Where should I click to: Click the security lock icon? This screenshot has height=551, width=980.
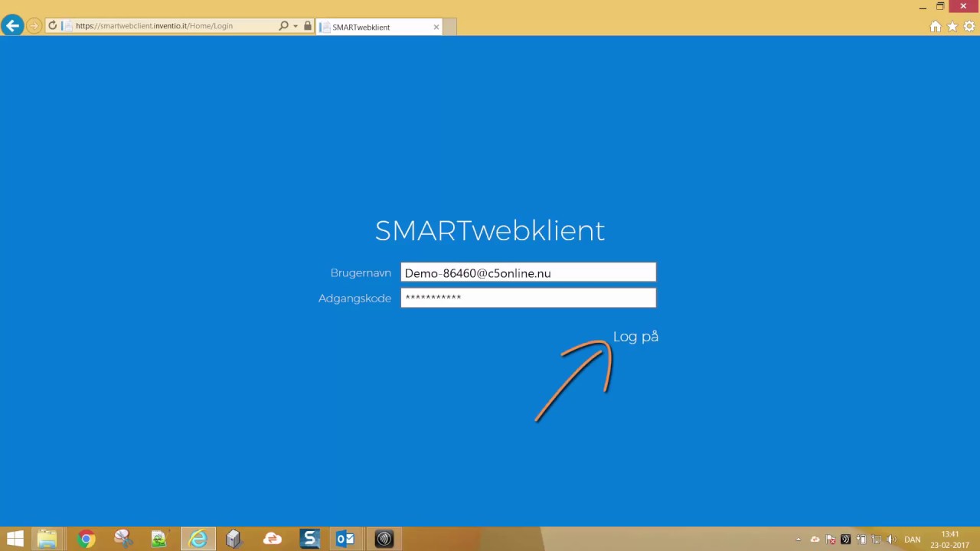(x=308, y=26)
